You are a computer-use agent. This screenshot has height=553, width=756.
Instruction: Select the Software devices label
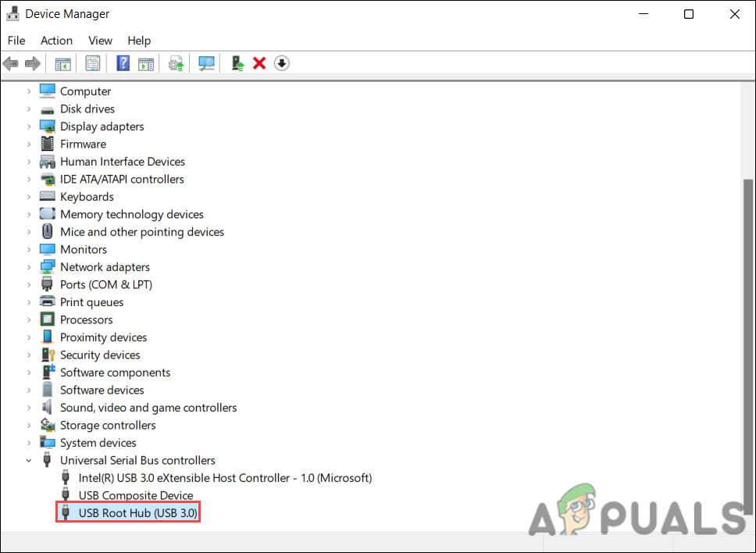point(102,390)
